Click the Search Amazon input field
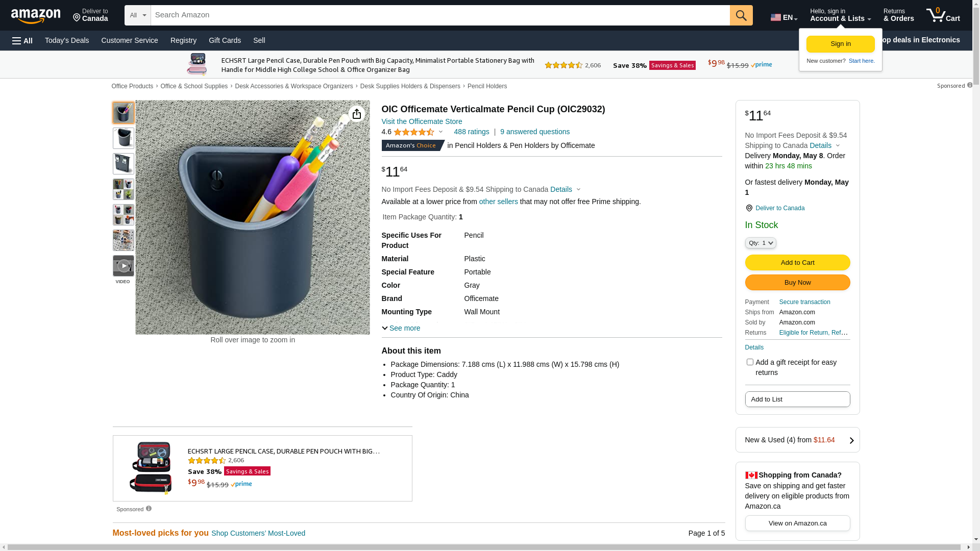 click(440, 15)
